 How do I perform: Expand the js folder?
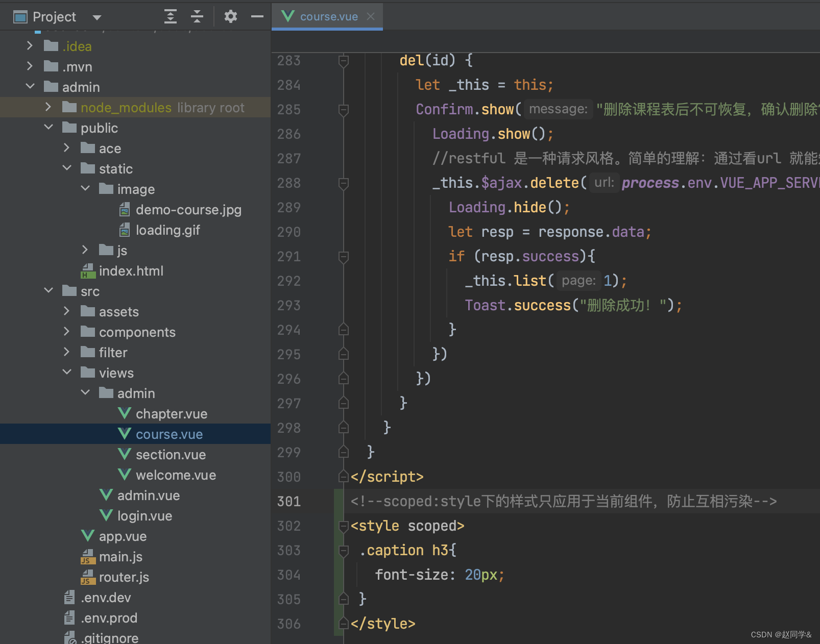(x=85, y=250)
